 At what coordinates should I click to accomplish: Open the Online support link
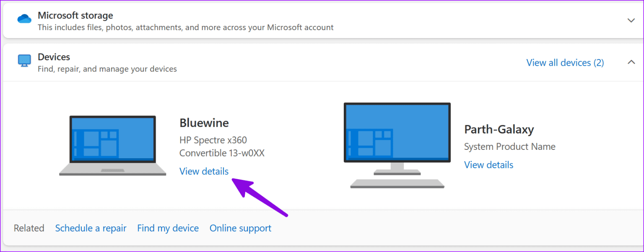[x=240, y=228]
